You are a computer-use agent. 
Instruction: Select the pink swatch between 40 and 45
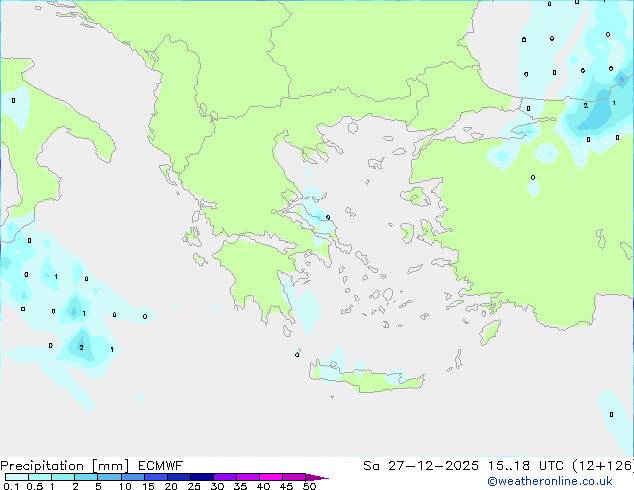(x=271, y=477)
